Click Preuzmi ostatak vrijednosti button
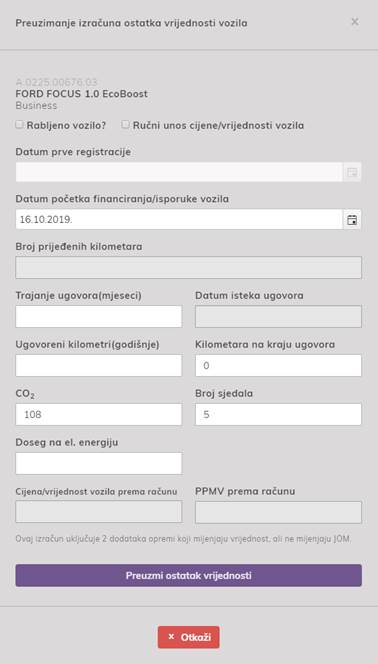This screenshot has width=378, height=664. 189,575
